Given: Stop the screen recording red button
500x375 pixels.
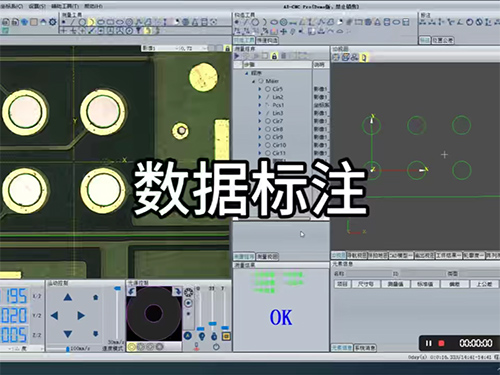Looking at the screenshot, I should [441, 343].
